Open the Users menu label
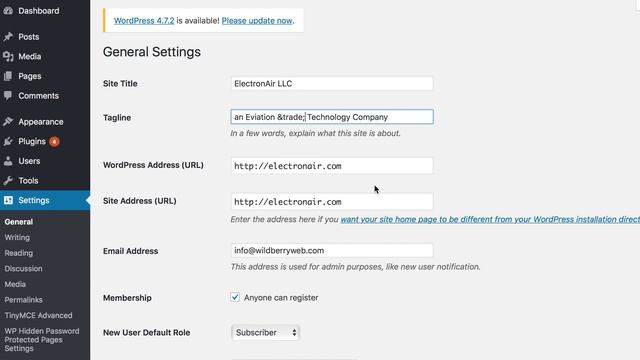The image size is (640, 360). pyautogui.click(x=29, y=161)
